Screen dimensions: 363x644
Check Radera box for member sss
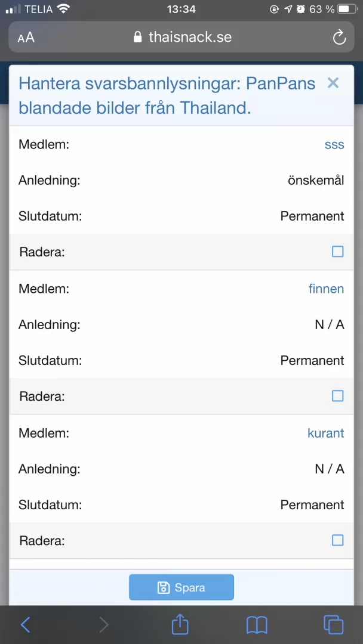(338, 252)
